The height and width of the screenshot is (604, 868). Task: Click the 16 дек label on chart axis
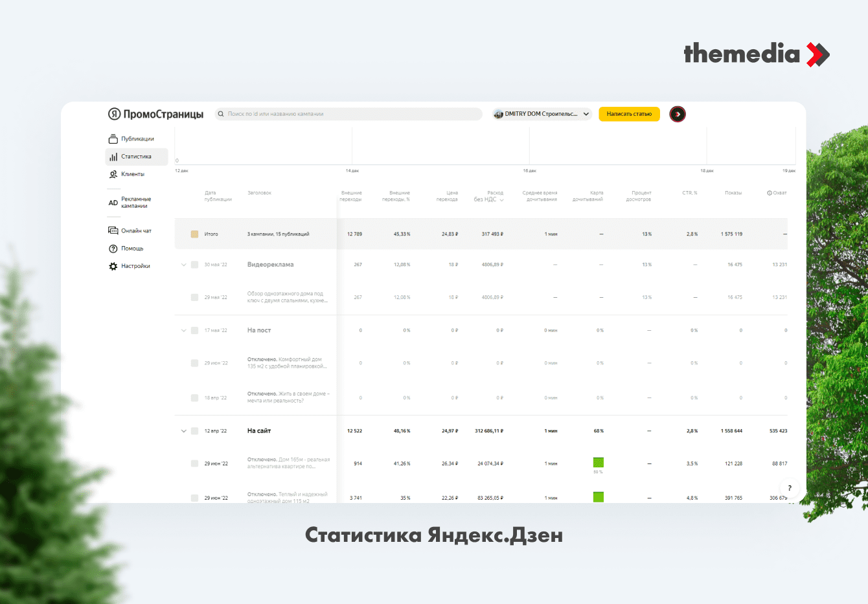(x=530, y=171)
